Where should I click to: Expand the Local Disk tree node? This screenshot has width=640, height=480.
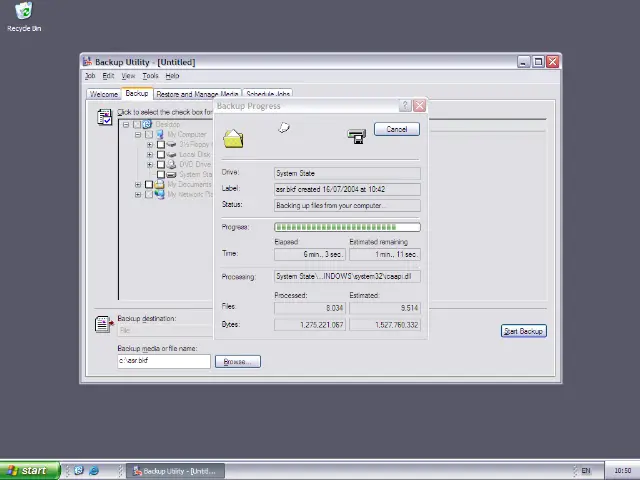pyautogui.click(x=149, y=155)
